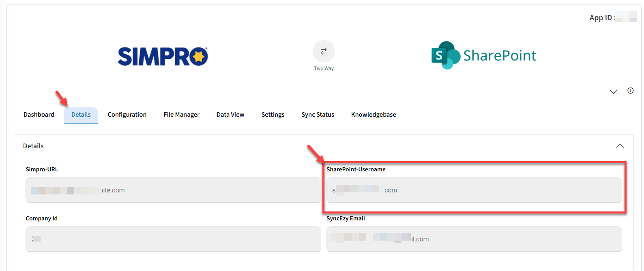The width and height of the screenshot is (644, 271).
Task: Expand the chevron beside the info icon
Action: click(x=613, y=92)
